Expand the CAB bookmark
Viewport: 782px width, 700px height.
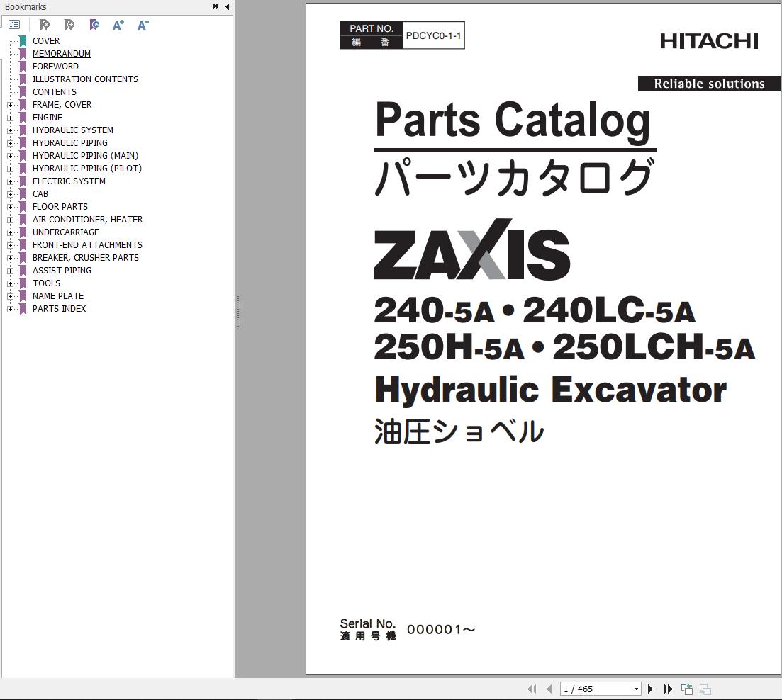click(x=10, y=194)
